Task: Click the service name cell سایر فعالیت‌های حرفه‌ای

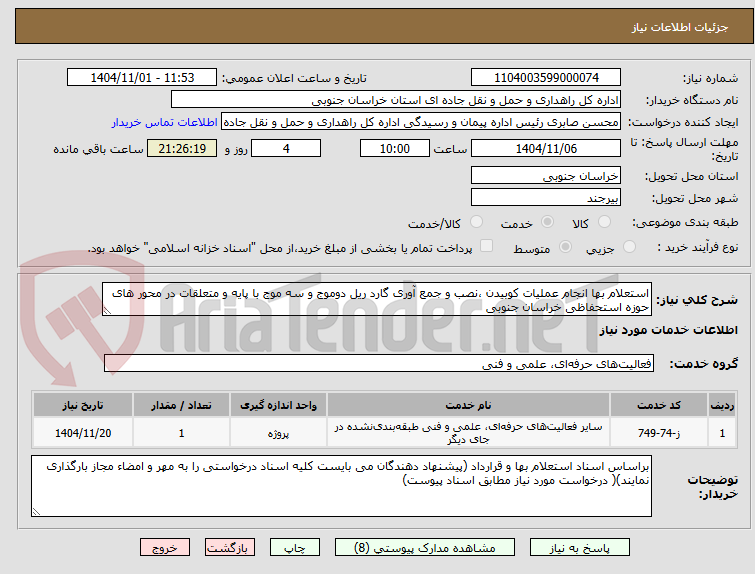Action: click(x=469, y=433)
